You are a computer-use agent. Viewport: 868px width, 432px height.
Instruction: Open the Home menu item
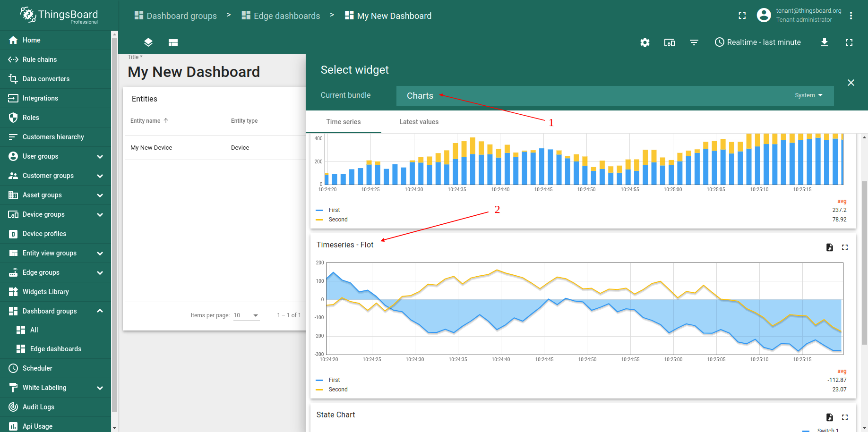pos(55,40)
